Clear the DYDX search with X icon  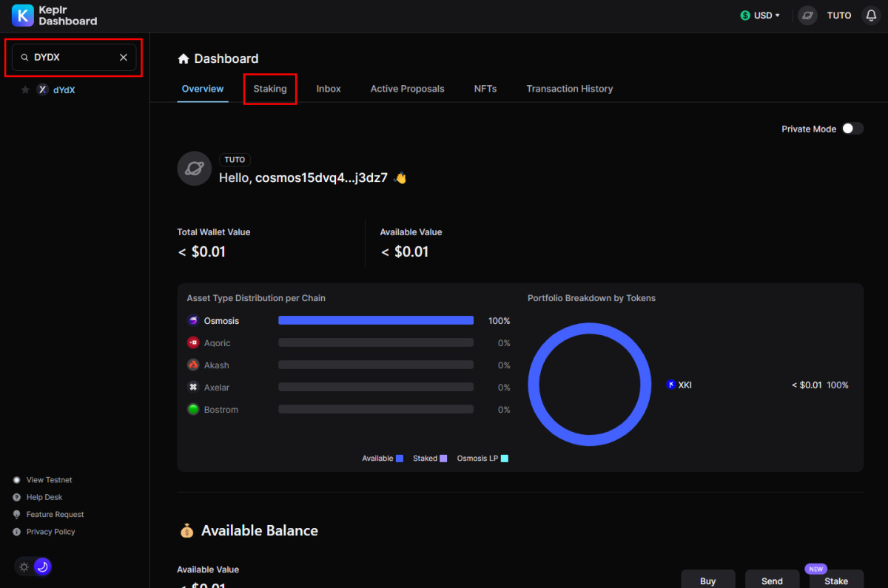[124, 57]
